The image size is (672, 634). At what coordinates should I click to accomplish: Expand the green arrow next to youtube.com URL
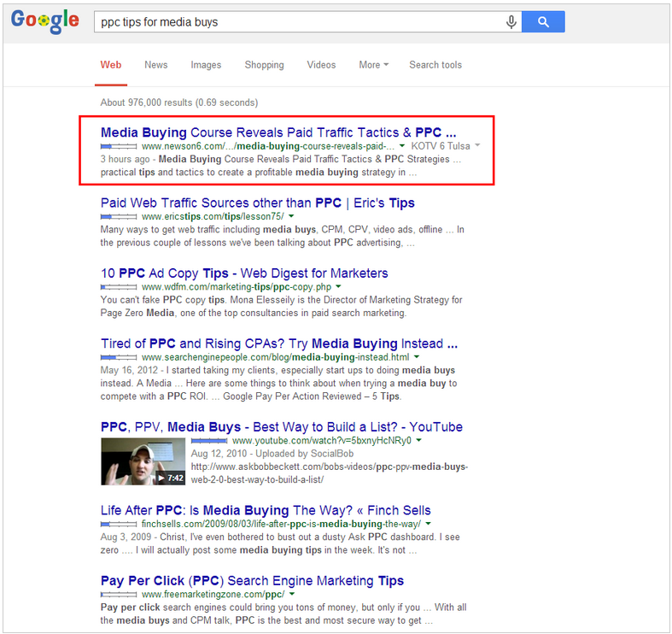[418, 441]
